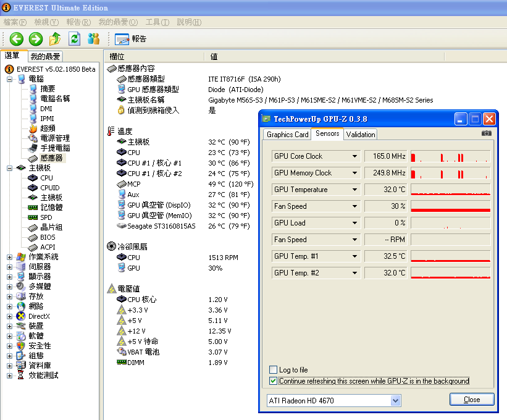Click the users icon in the toolbar

click(x=93, y=39)
